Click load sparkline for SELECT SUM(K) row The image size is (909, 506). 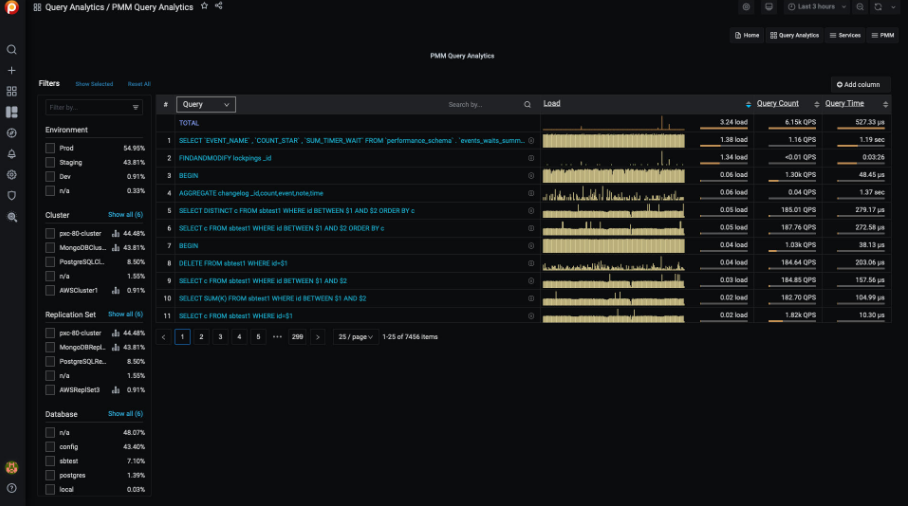[x=613, y=298]
